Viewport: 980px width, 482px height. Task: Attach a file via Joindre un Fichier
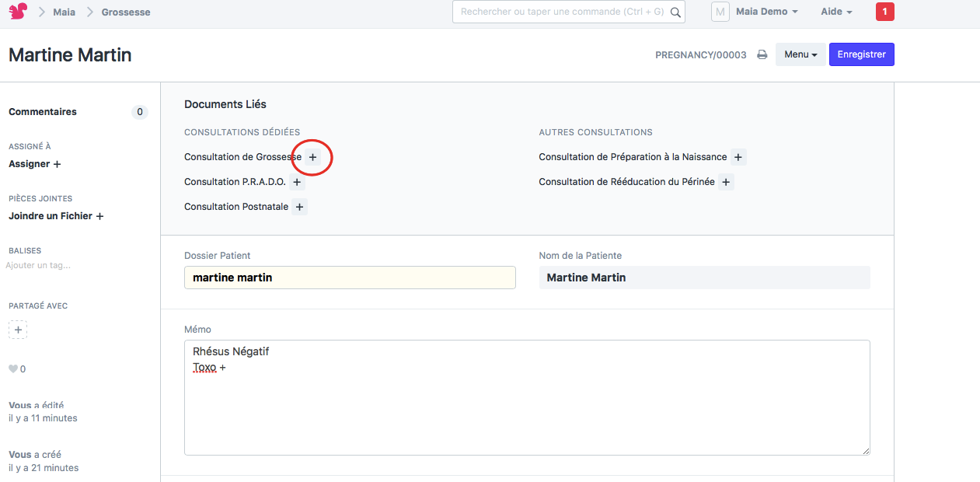pos(54,216)
